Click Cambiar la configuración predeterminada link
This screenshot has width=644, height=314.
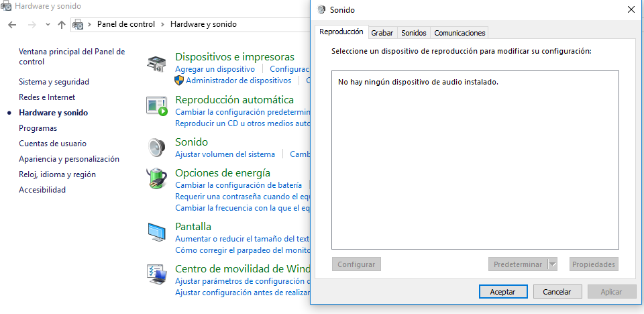pyautogui.click(x=242, y=112)
